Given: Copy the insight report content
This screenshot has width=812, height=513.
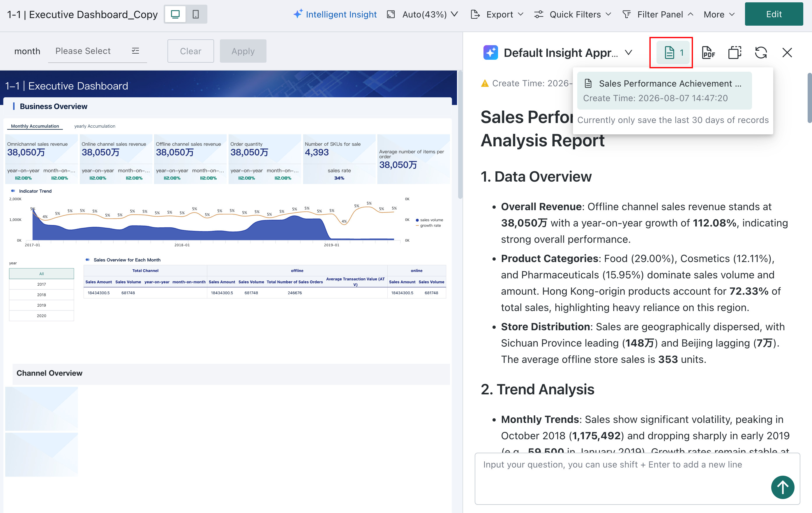Looking at the screenshot, I should pyautogui.click(x=735, y=52).
